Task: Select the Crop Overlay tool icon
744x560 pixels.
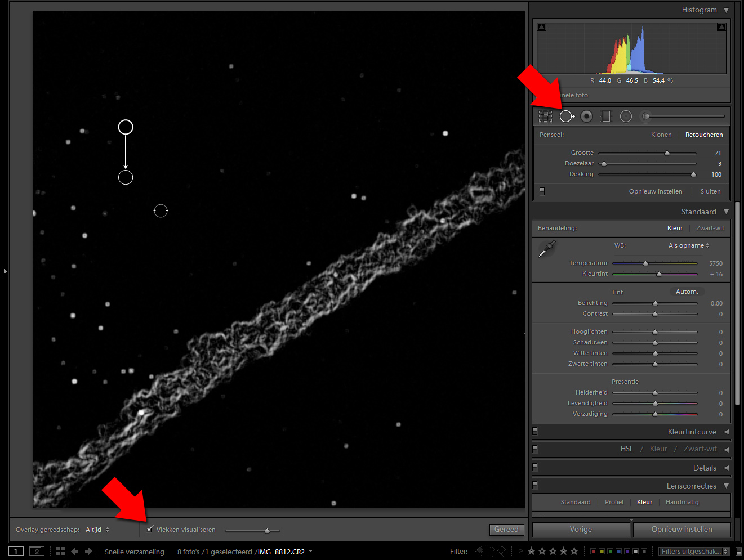Action: point(545,117)
